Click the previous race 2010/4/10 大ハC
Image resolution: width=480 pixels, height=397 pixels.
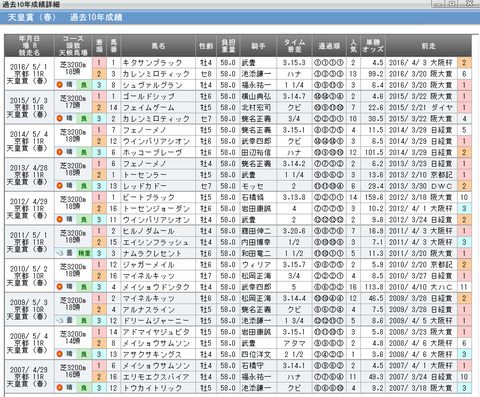pyautogui.click(x=420, y=287)
